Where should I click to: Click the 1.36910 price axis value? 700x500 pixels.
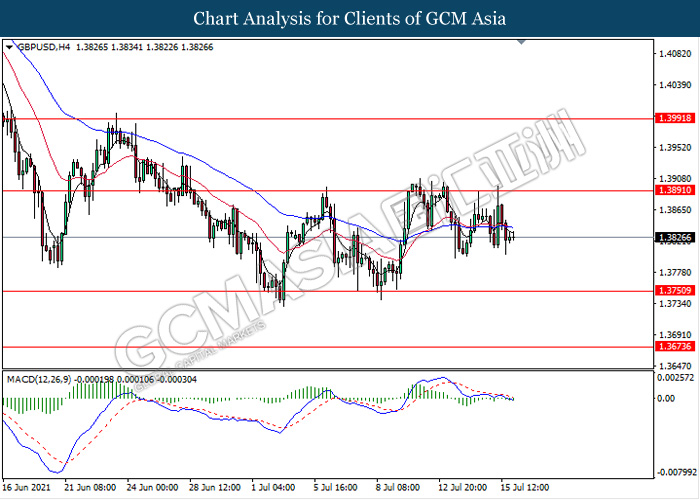tap(675, 335)
